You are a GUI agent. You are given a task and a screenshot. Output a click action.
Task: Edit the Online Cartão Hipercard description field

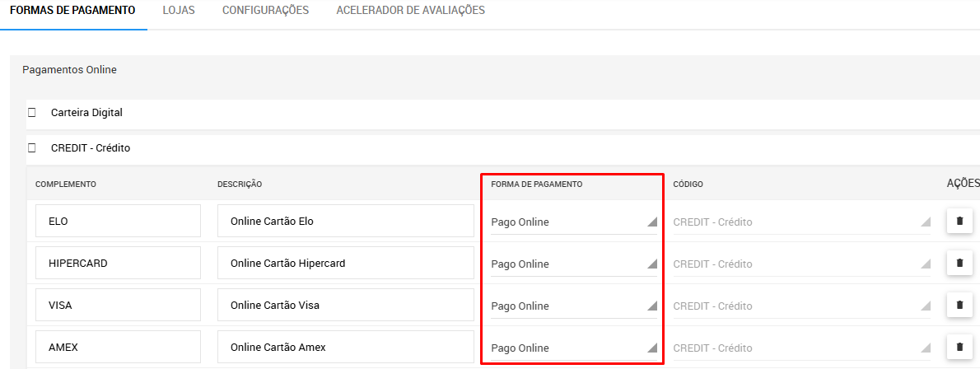(x=346, y=263)
